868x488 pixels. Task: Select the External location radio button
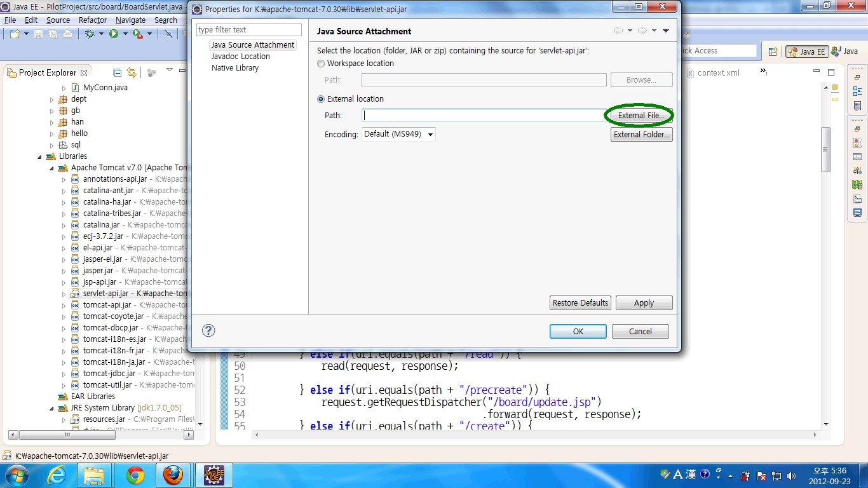point(321,99)
